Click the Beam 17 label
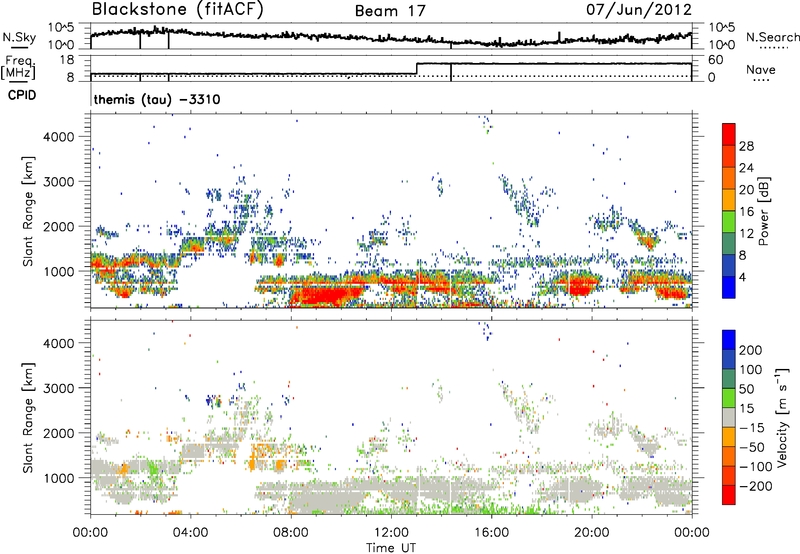Screen dimensions: 800x554 (390, 11)
